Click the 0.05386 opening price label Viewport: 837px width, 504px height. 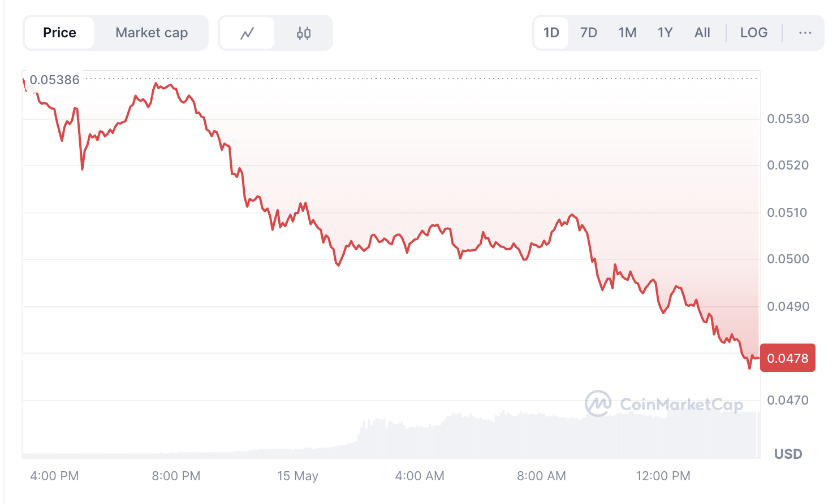click(54, 80)
